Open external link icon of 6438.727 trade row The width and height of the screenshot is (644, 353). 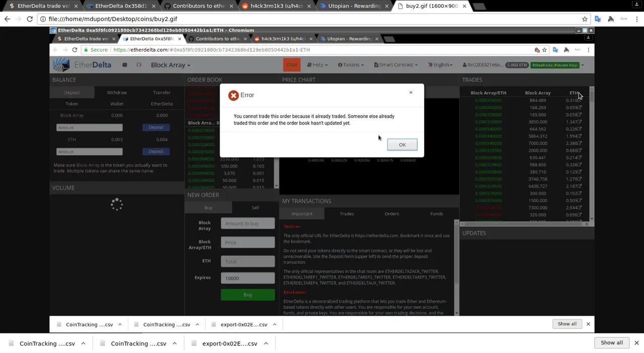(x=580, y=186)
